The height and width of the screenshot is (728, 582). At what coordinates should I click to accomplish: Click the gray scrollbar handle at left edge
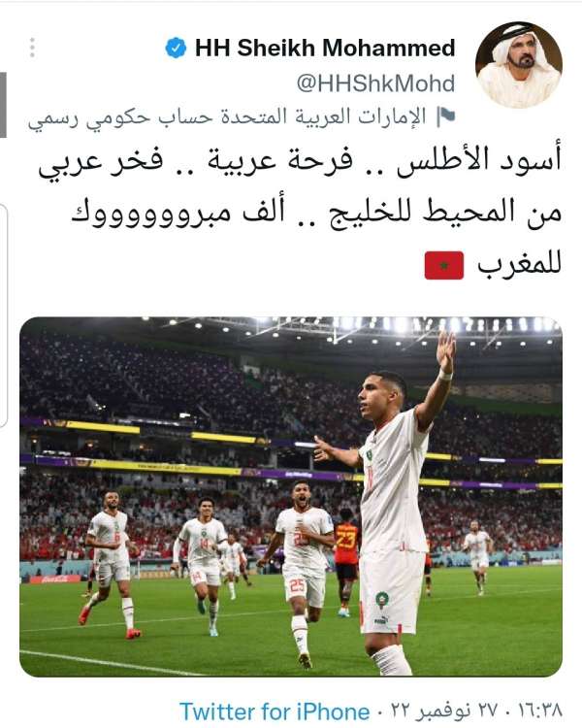click(x=3, y=105)
